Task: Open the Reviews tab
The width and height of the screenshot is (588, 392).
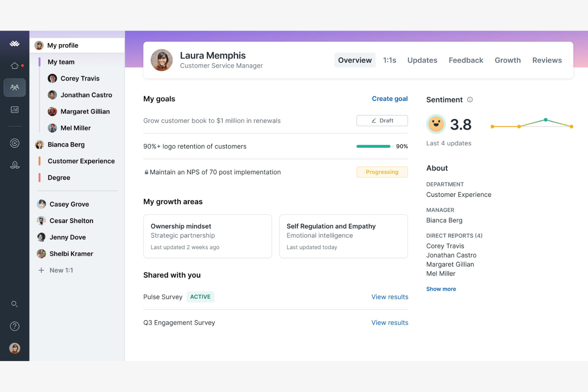Action: (547, 60)
